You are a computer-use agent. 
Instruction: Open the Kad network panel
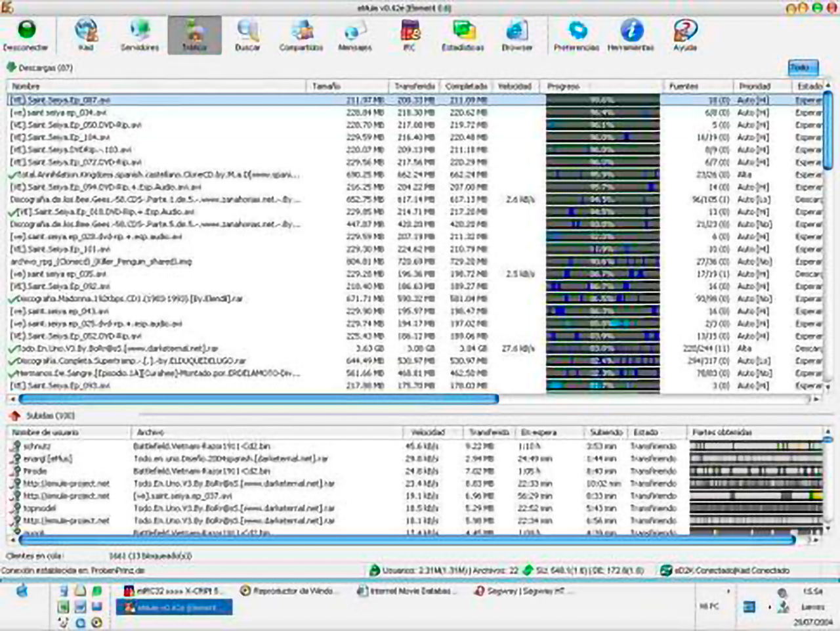tap(86, 35)
